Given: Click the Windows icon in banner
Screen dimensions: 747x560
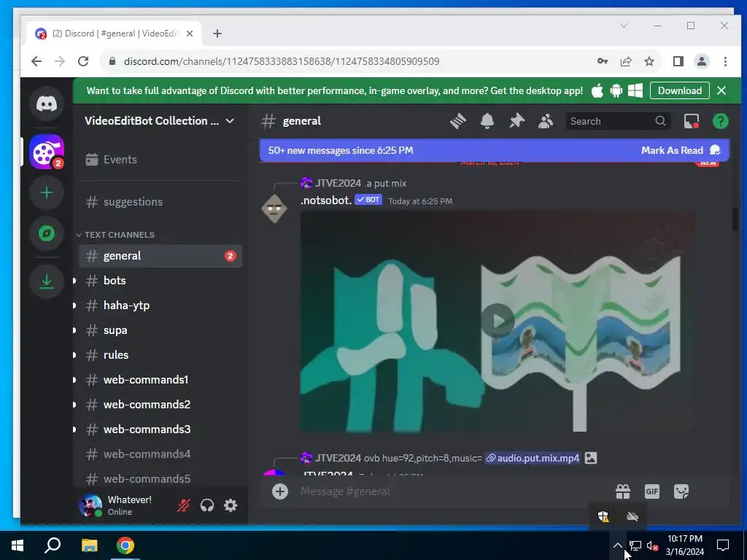Looking at the screenshot, I should (635, 90).
